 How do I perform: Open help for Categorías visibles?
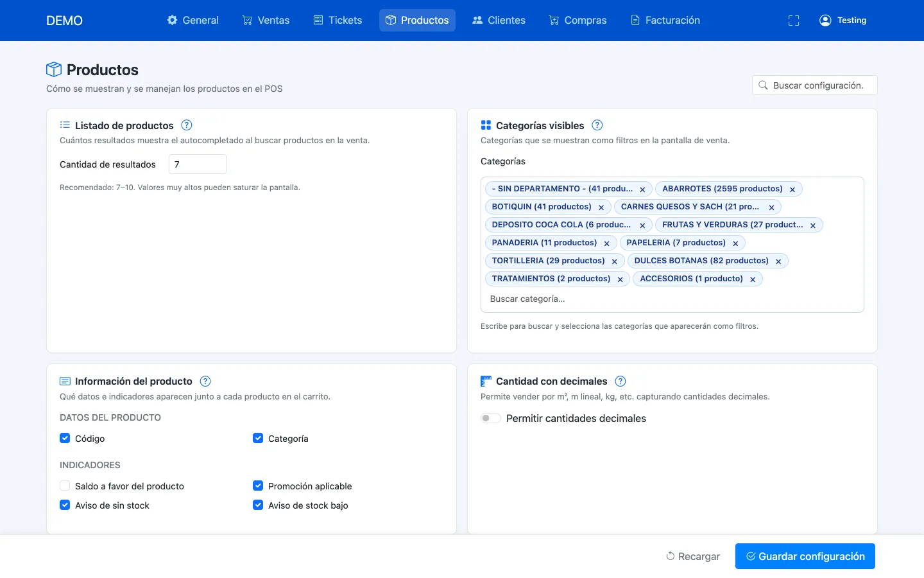pyautogui.click(x=597, y=125)
